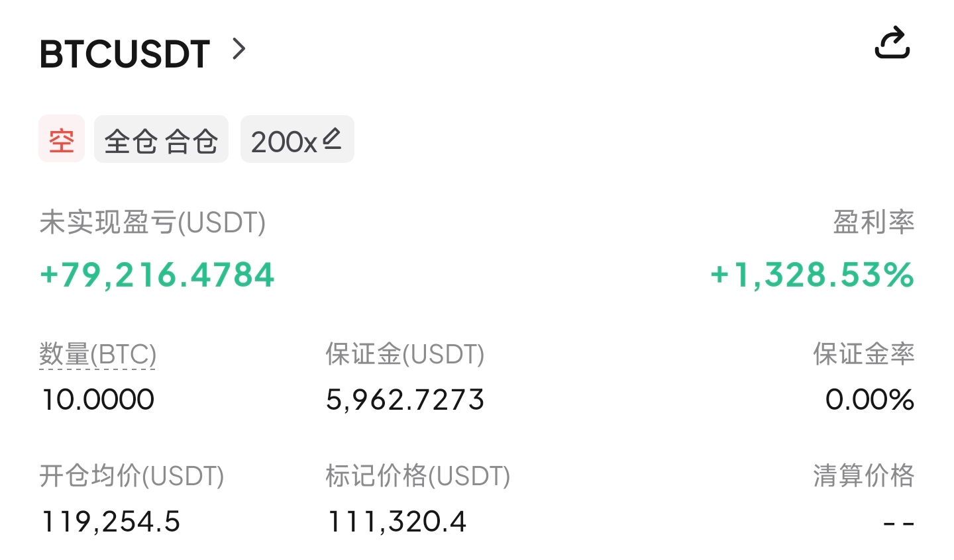The width and height of the screenshot is (954, 560).
Task: Click the 111,320.4 mark price value
Action: [397, 522]
